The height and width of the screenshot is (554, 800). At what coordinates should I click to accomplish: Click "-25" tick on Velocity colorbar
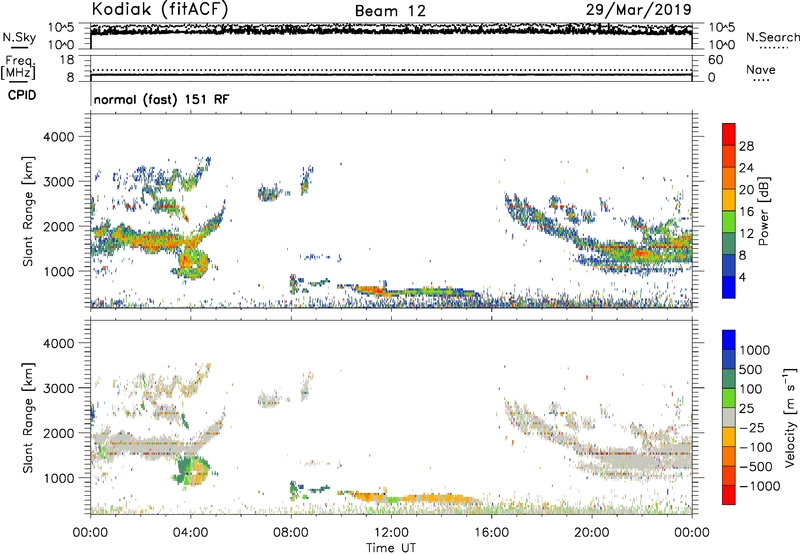click(x=752, y=427)
